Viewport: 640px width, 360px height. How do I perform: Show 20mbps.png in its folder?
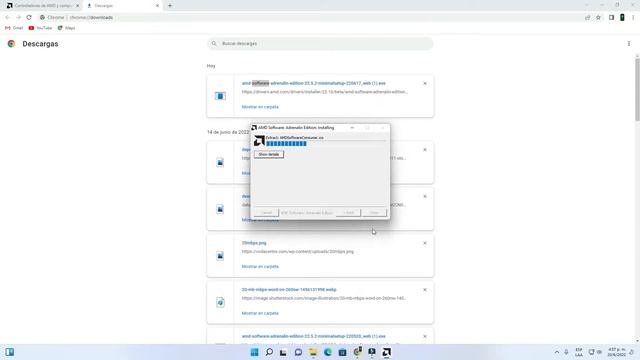click(260, 267)
